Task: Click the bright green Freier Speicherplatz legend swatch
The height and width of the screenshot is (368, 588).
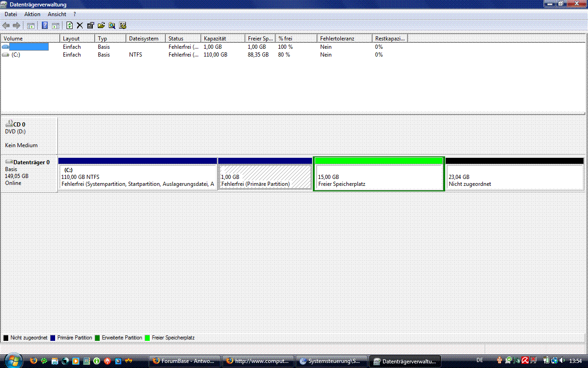Action: (147, 338)
